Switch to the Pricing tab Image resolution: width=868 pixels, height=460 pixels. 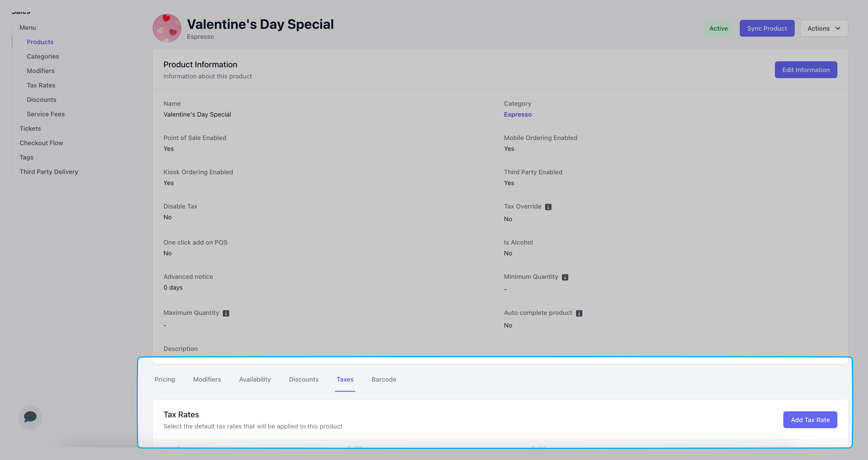[x=164, y=379]
